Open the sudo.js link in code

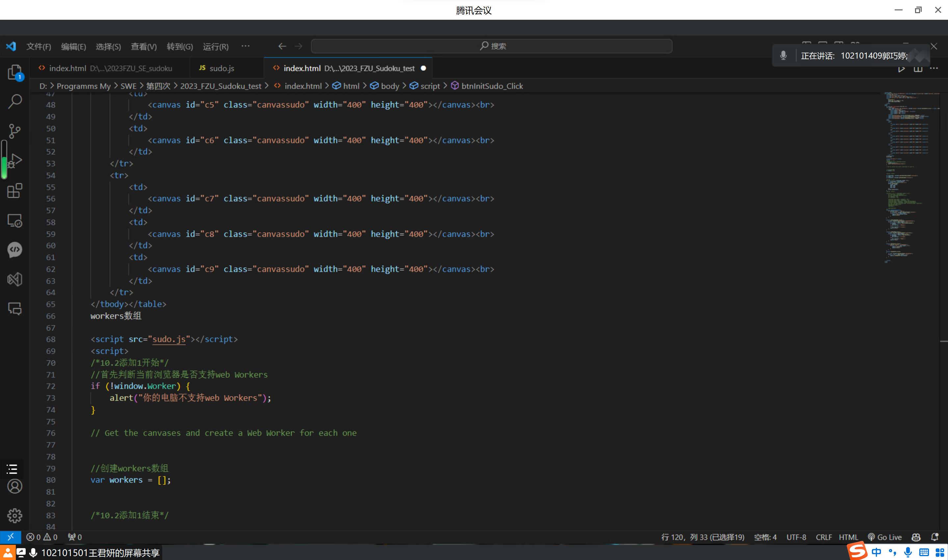coord(169,339)
